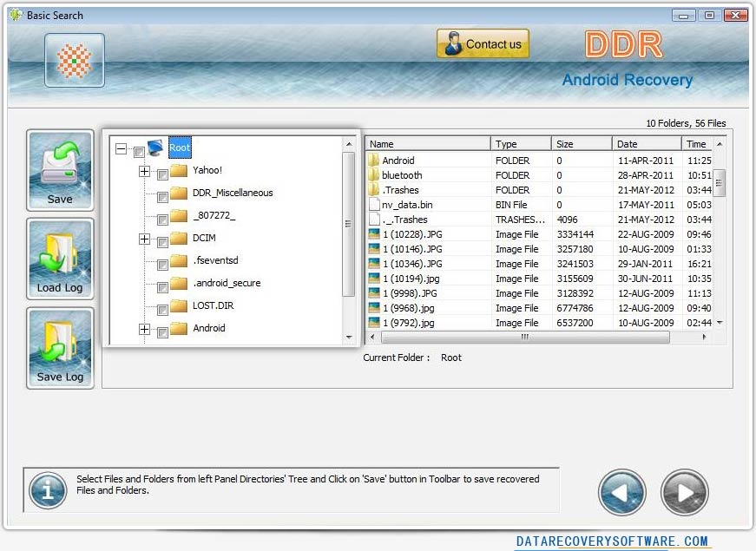Viewport: 756px width, 551px height.
Task: Click the .android_secure folder icon
Action: [179, 283]
